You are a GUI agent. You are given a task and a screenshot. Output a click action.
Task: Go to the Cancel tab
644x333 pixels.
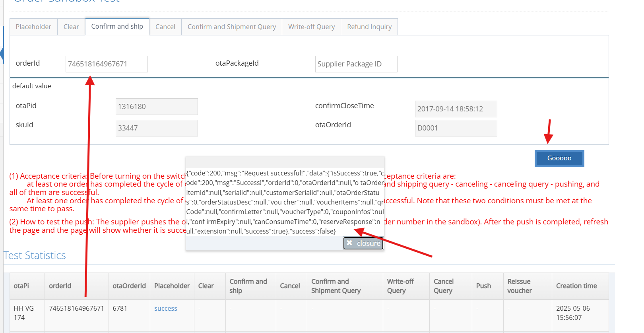pyautogui.click(x=165, y=27)
